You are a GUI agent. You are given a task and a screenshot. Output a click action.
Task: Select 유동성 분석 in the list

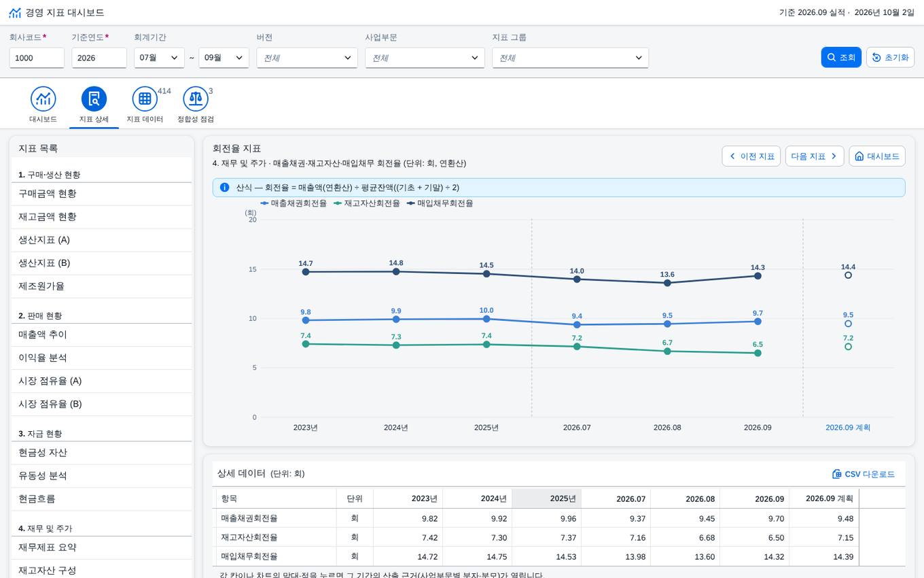click(102, 476)
